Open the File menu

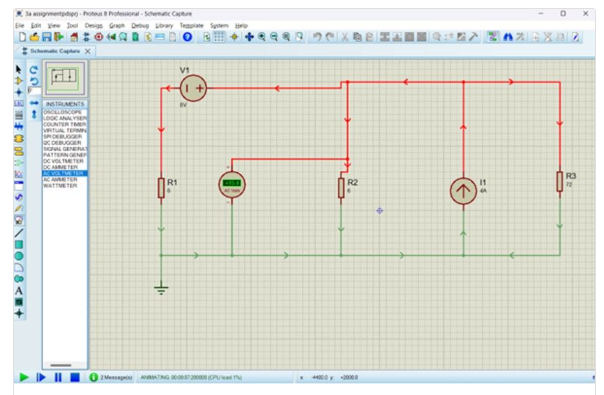tap(19, 25)
